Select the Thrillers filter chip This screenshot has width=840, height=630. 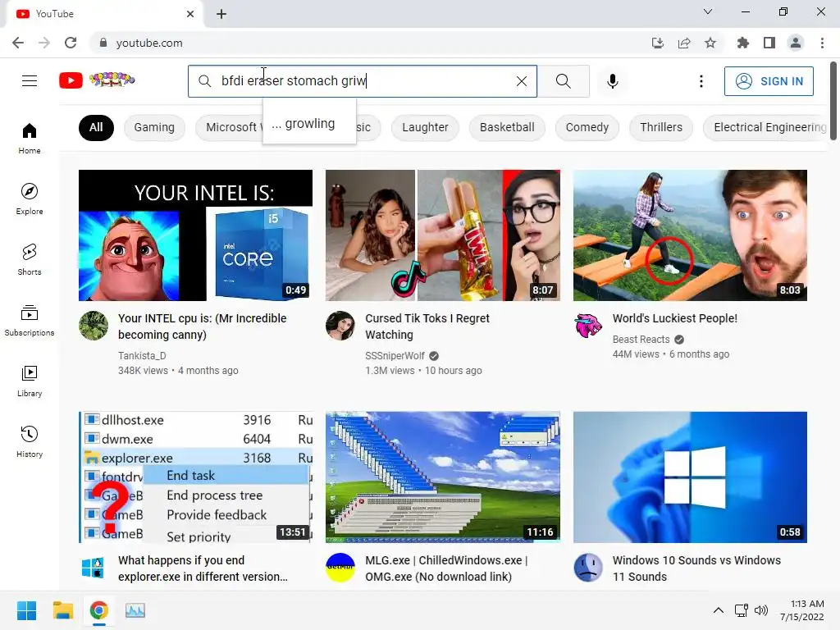(661, 127)
